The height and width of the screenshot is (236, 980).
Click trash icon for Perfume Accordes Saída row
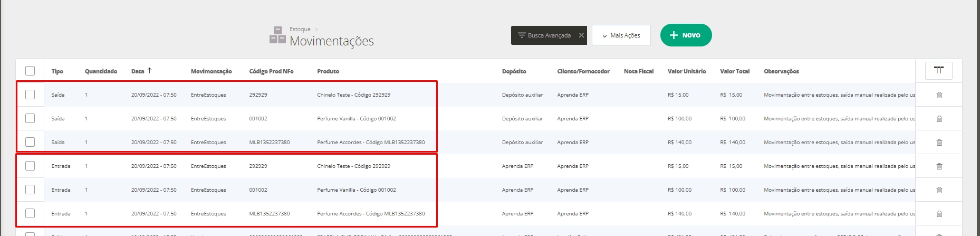click(939, 143)
